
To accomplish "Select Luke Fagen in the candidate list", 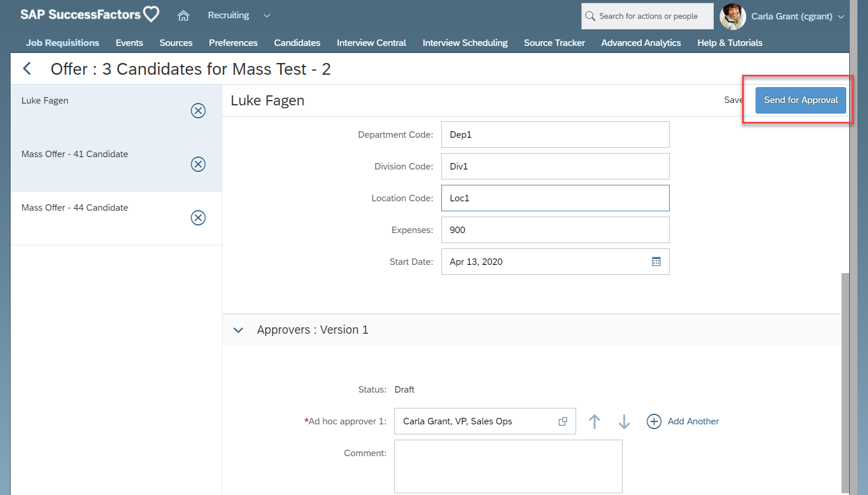I will [x=116, y=111].
